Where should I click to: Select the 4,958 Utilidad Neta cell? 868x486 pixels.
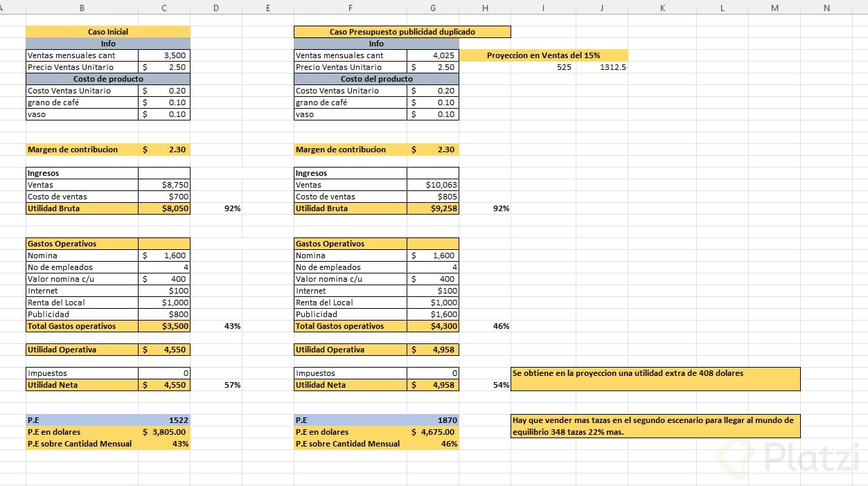(433, 385)
